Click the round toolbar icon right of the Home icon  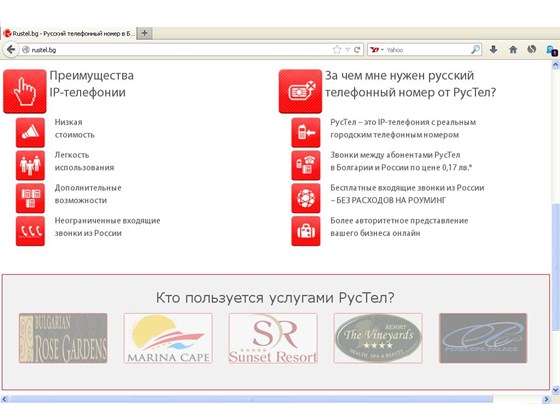(x=532, y=49)
